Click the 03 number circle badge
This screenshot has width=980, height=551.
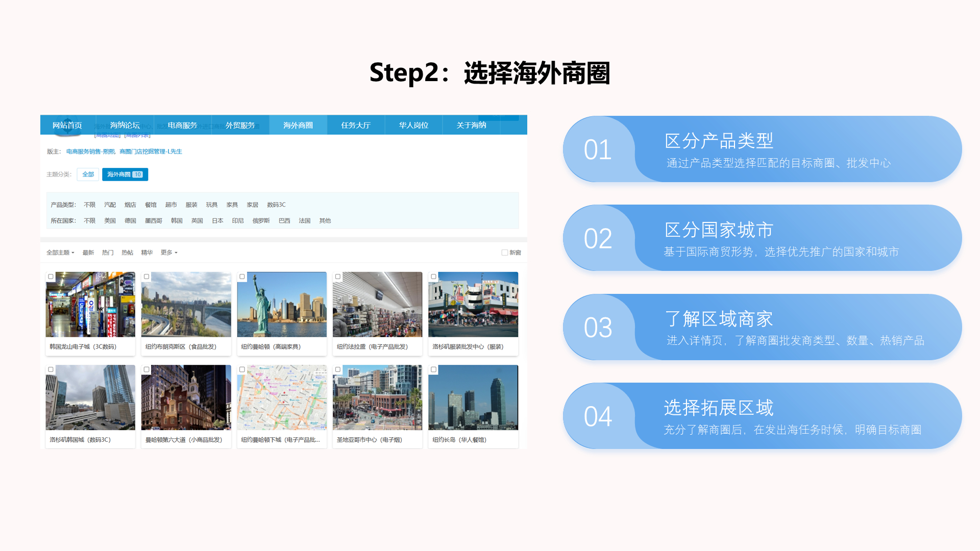point(598,328)
